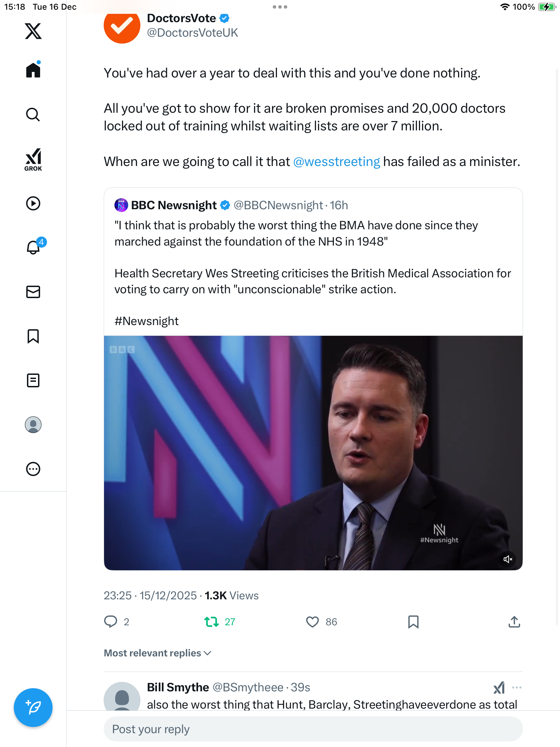Open more options on Bill Smythe's reply
The width and height of the screenshot is (560, 747).
coord(516,688)
